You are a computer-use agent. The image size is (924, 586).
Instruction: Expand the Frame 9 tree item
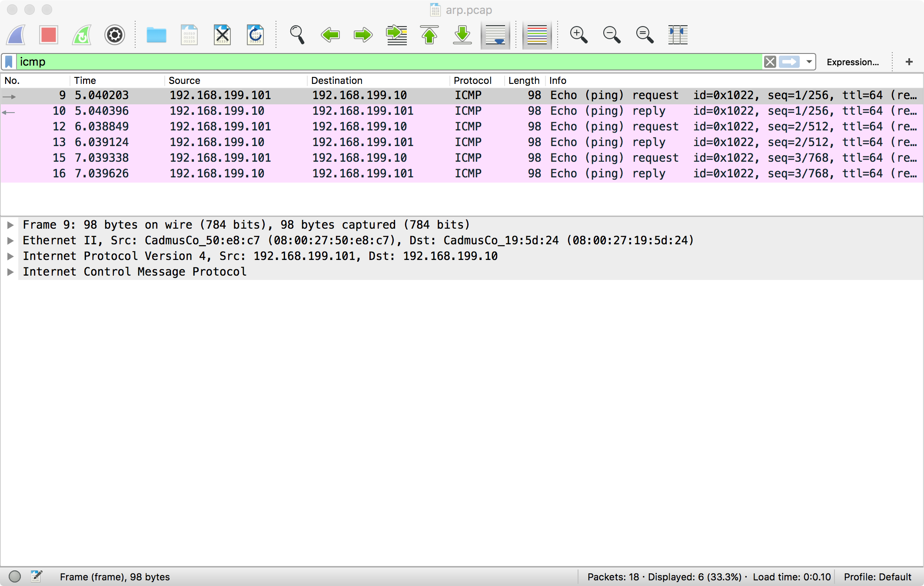point(10,225)
